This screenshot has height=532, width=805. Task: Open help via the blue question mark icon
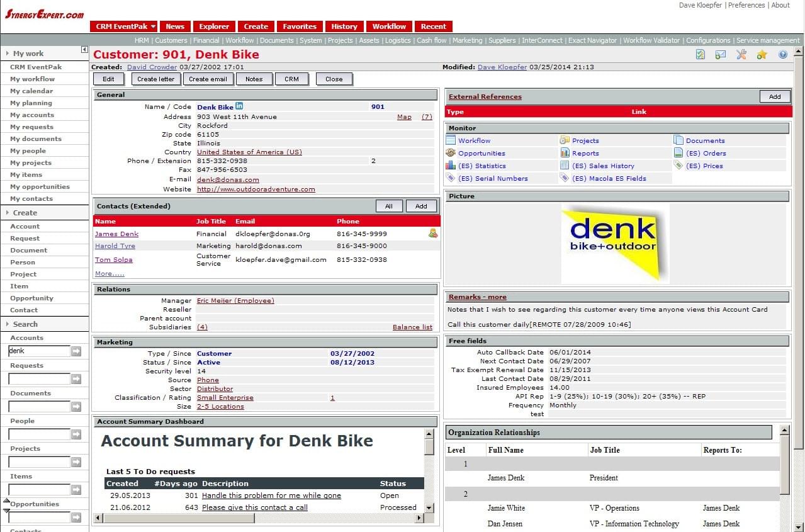point(783,55)
